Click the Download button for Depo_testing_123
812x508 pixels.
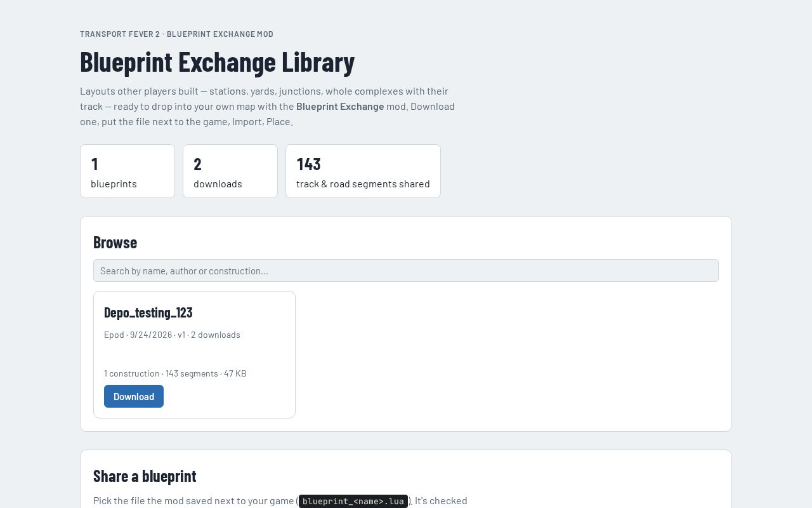coord(134,396)
